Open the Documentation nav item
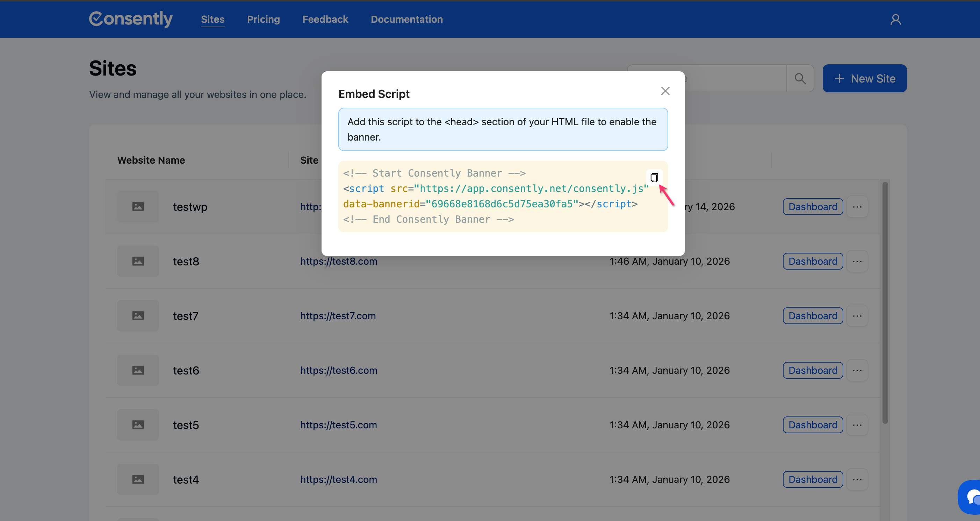980x521 pixels. [x=406, y=20]
